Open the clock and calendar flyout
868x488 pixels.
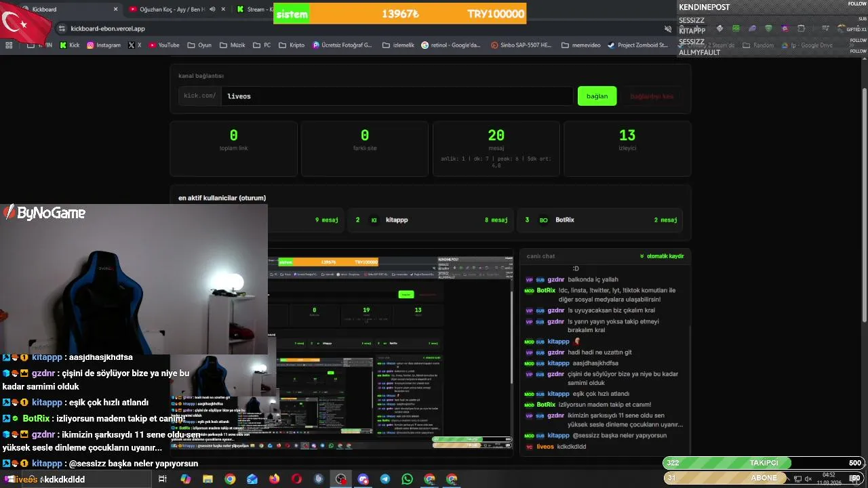(x=829, y=479)
